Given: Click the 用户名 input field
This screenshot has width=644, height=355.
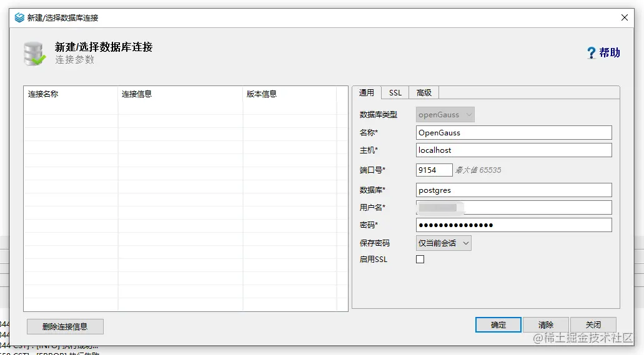Looking at the screenshot, I should [514, 208].
